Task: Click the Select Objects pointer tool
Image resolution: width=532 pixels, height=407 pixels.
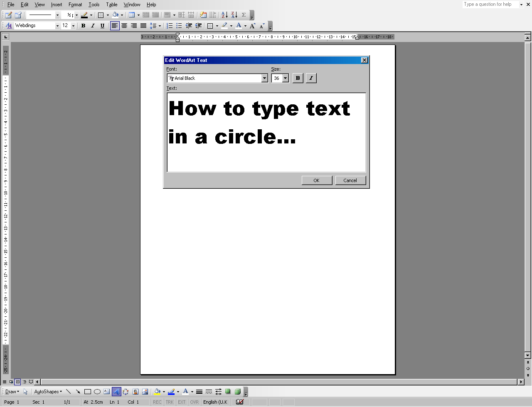Action: pyautogui.click(x=25, y=392)
